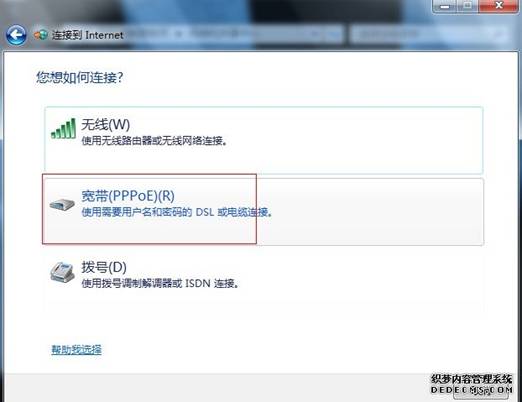Open the 帮助我选择 help link
The height and width of the screenshot is (402, 522).
[76, 350]
